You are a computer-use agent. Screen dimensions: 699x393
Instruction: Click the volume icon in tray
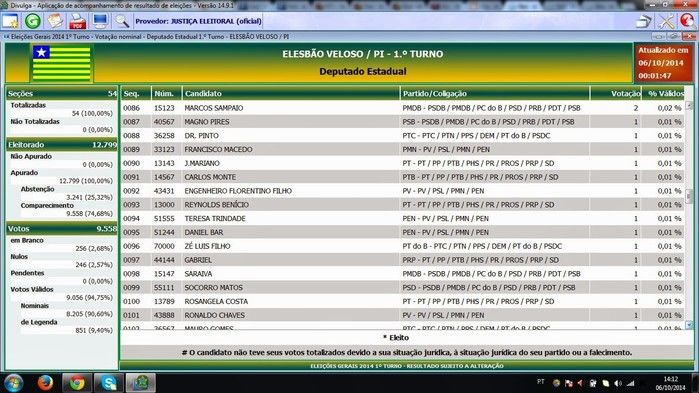coord(617,383)
